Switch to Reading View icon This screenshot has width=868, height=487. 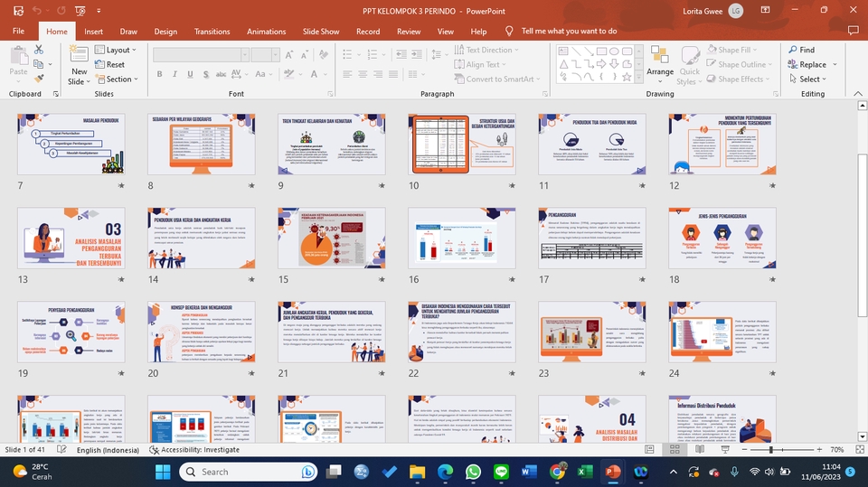pos(700,449)
